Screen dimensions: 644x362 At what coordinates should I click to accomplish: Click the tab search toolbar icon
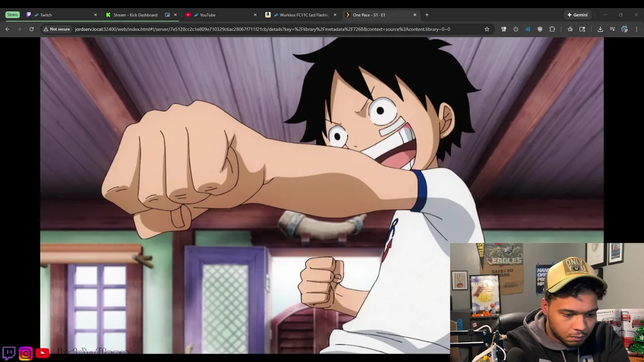point(582,29)
